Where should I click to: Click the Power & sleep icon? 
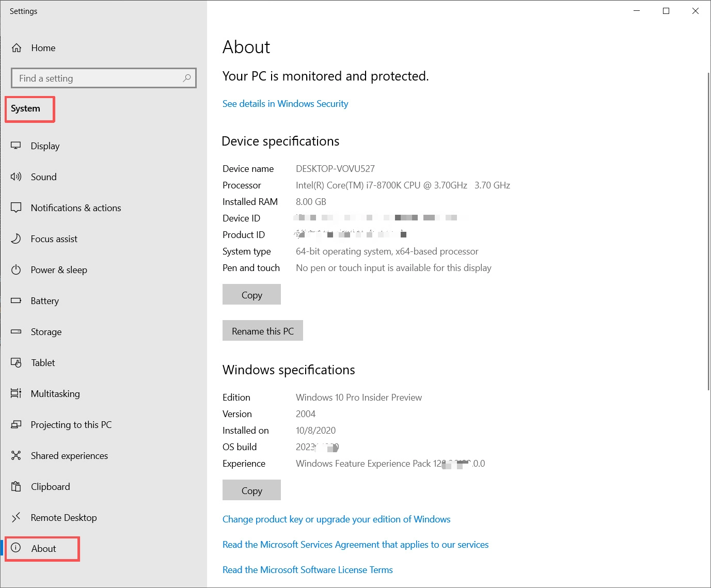pyautogui.click(x=16, y=269)
